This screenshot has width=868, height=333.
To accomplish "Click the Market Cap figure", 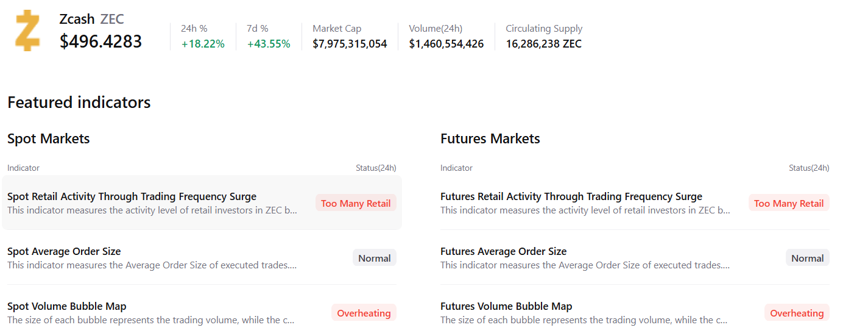I will tap(350, 44).
